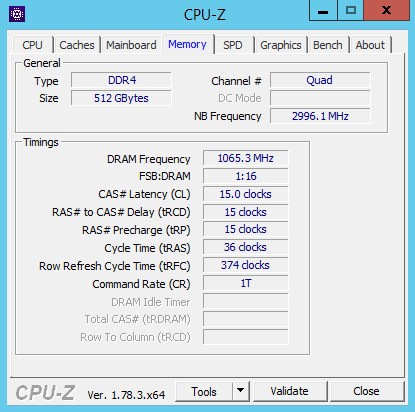415x412 pixels.
Task: Open the Bench tab
Action: click(x=328, y=45)
